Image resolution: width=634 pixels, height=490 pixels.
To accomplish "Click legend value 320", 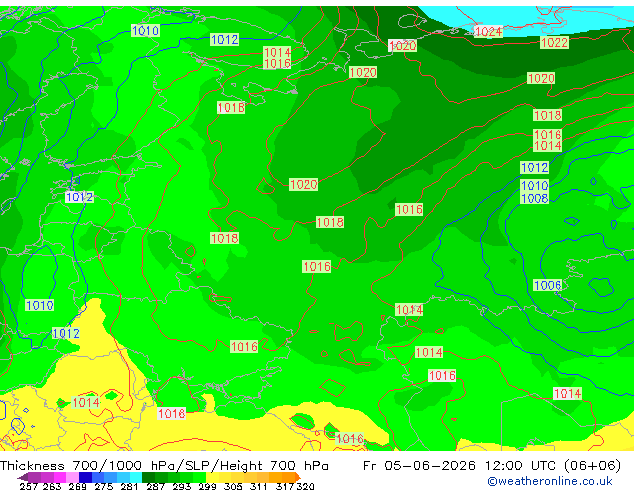I will (x=305, y=486).
